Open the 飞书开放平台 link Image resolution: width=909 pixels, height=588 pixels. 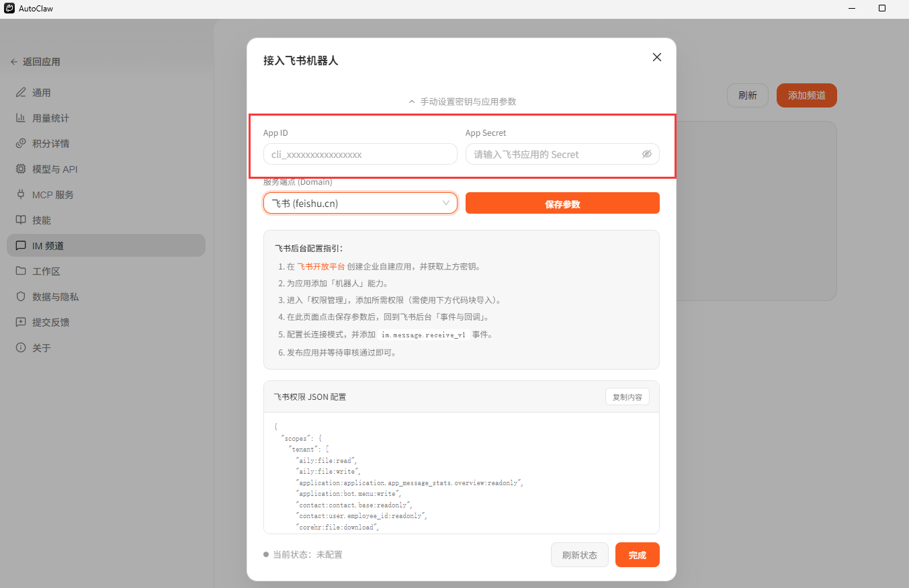(x=320, y=267)
